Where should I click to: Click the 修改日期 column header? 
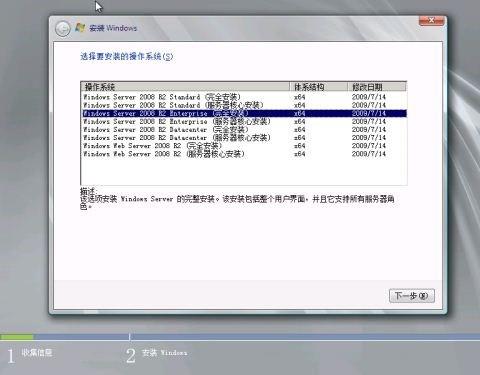click(377, 87)
